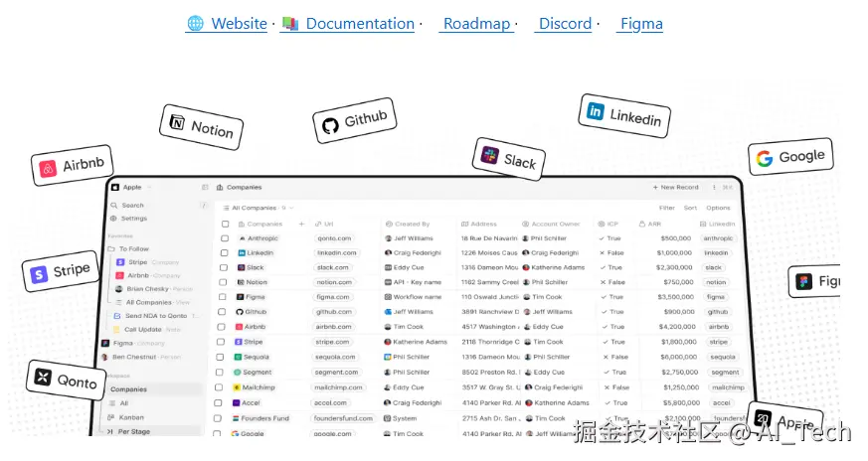
Task: Open the Discord link
Action: [565, 24]
